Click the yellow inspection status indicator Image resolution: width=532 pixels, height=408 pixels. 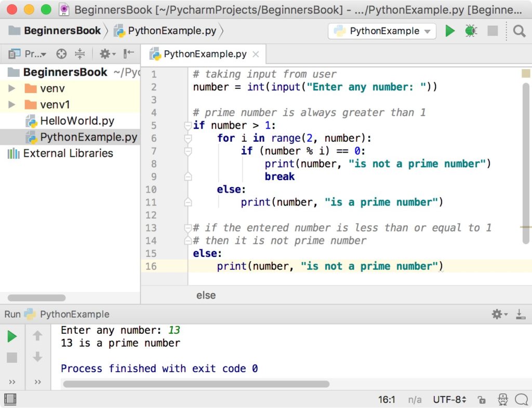[x=526, y=73]
